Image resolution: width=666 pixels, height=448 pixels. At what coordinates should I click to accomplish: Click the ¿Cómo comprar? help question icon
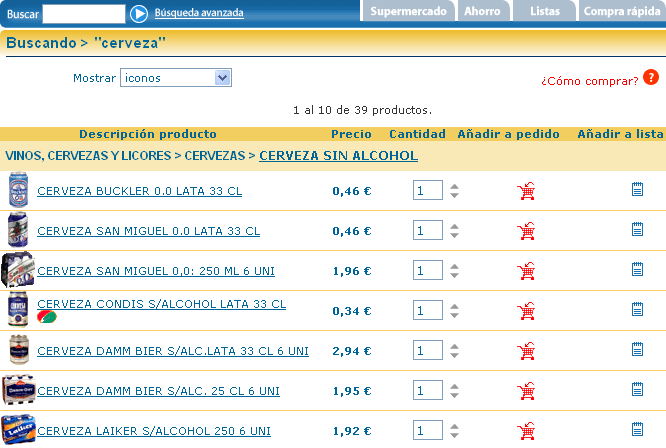650,78
